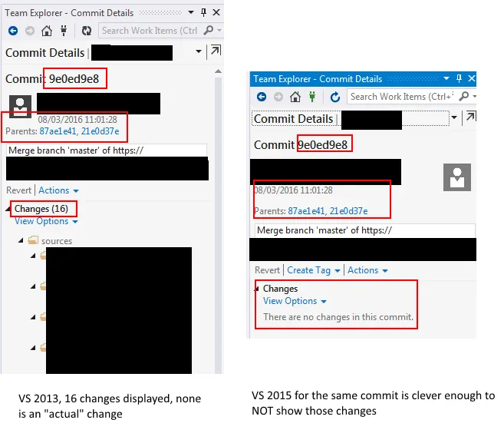Open View Options in VS 2013 panel

(x=46, y=221)
